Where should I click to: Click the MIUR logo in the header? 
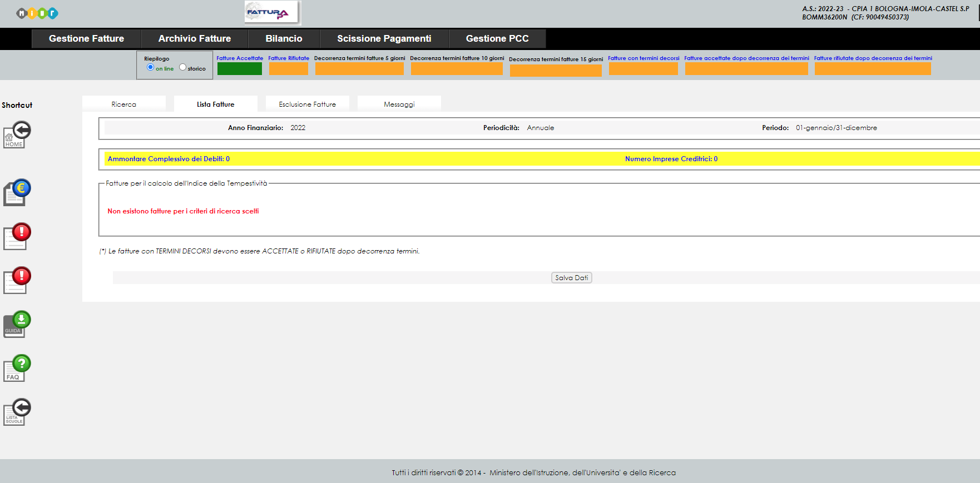click(x=37, y=13)
